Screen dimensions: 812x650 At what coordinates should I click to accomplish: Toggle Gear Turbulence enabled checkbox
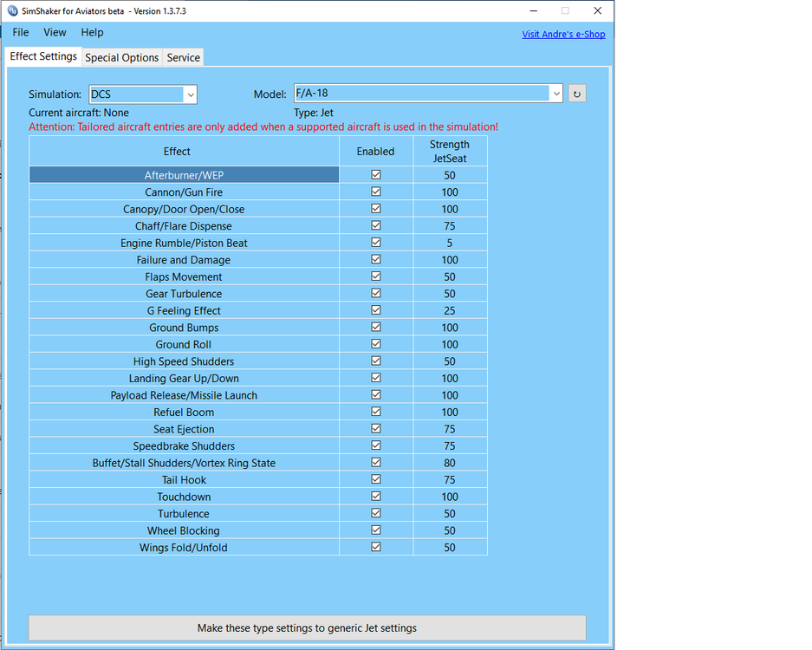376,293
